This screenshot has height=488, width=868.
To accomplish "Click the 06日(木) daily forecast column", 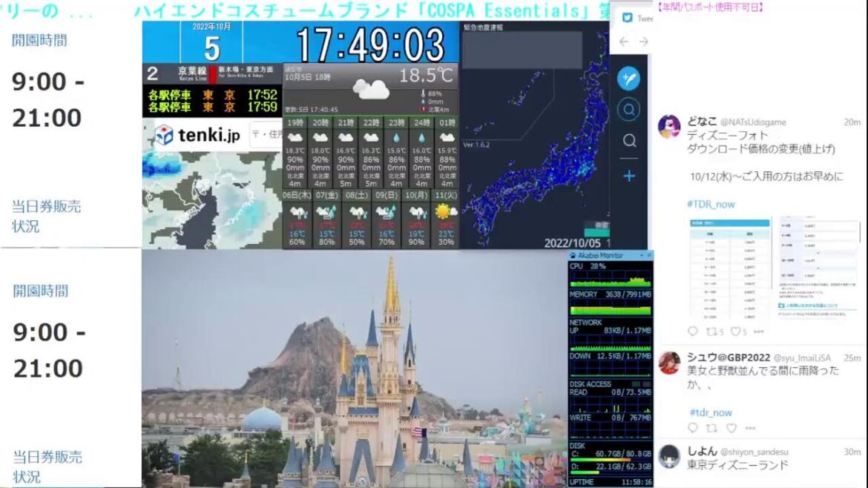I will tap(297, 219).
